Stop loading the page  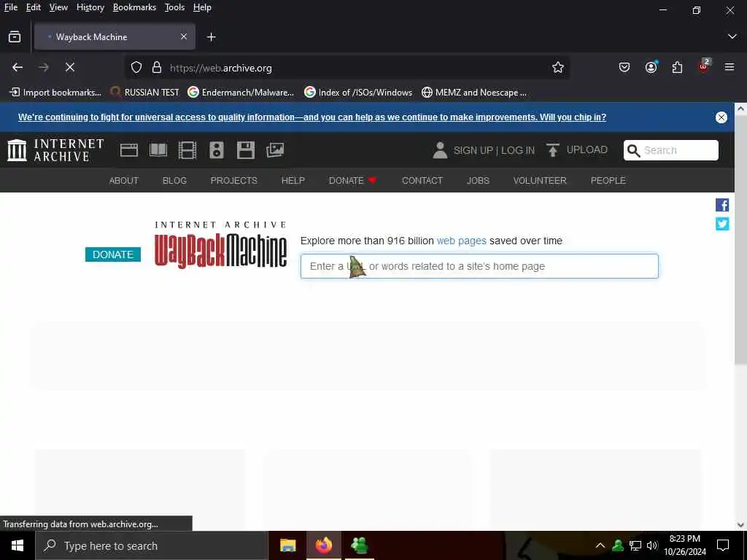click(70, 68)
